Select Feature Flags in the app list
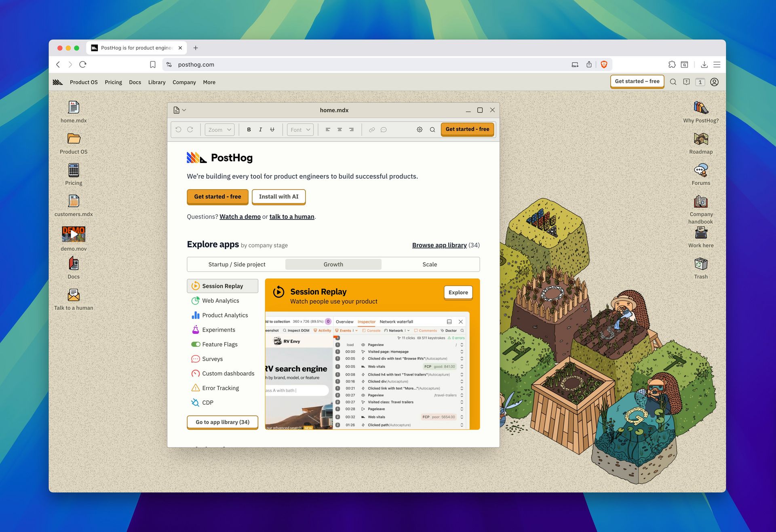This screenshot has width=776, height=532. pyautogui.click(x=219, y=344)
